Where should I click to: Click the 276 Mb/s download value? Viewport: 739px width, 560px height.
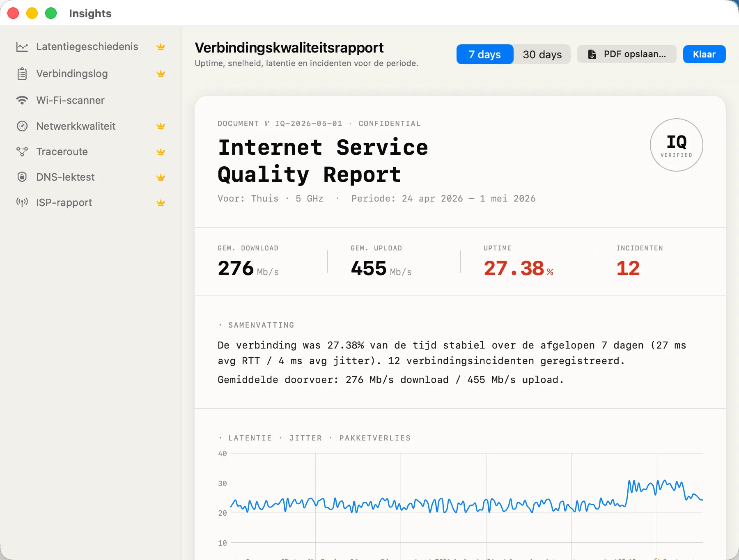pos(248,269)
